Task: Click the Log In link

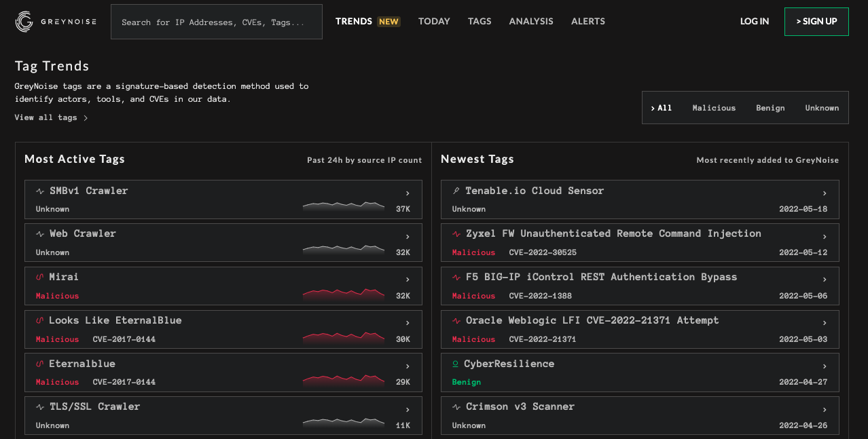Action: [x=755, y=21]
